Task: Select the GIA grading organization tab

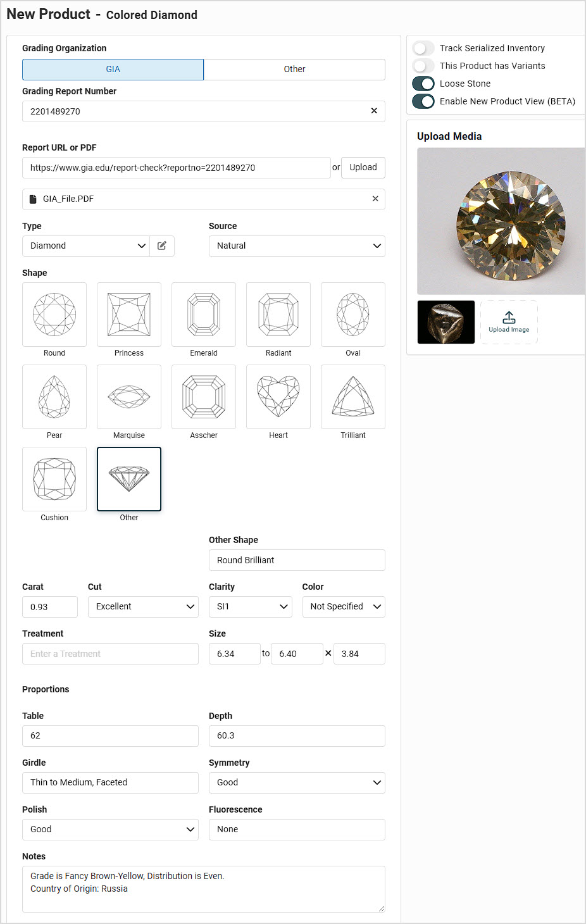Action: (113, 70)
